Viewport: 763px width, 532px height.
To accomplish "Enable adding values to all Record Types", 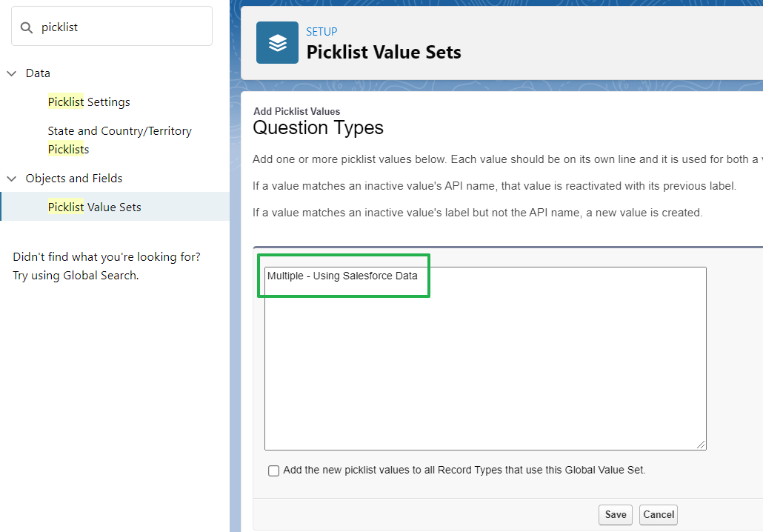I will point(273,471).
